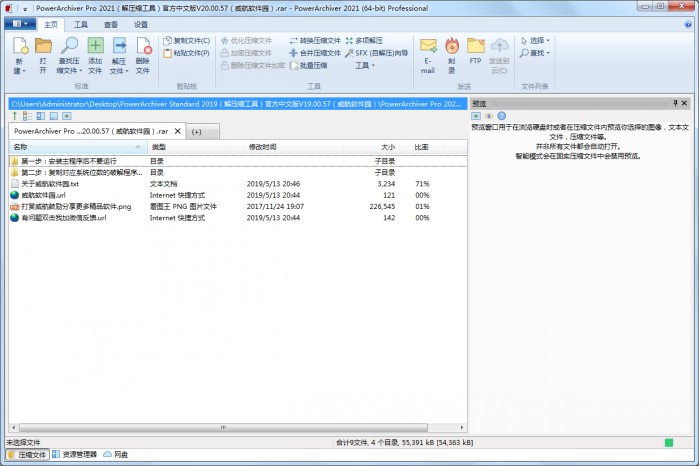The height and width of the screenshot is (466, 699).
Task: Toggle the two-pane layout icon under path bar
Action: (41, 116)
